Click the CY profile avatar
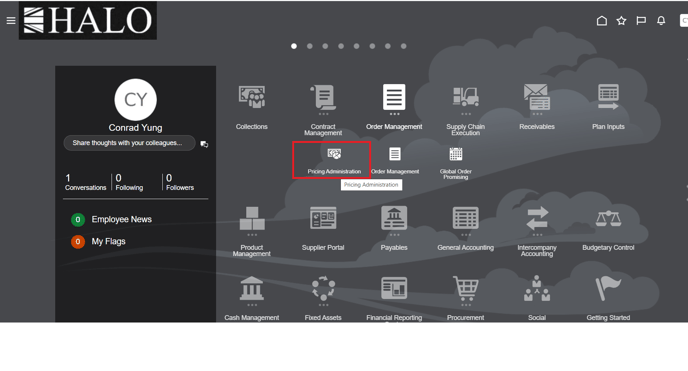This screenshot has height=371, width=688. (136, 100)
